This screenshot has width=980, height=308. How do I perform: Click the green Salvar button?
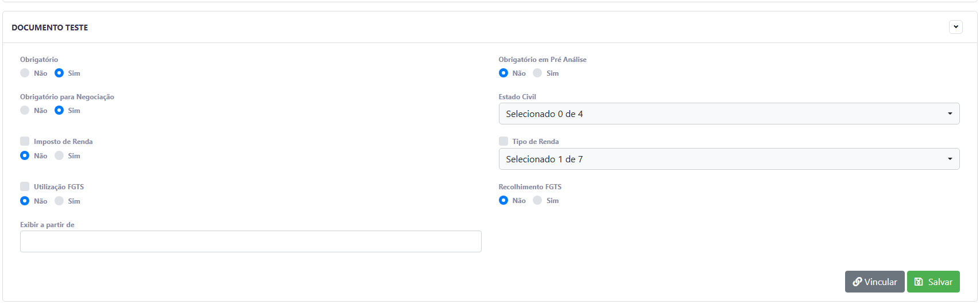(x=933, y=282)
